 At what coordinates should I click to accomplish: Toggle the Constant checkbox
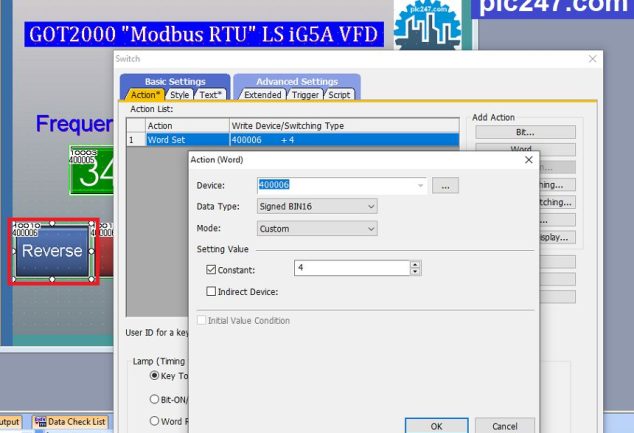pyautogui.click(x=211, y=270)
